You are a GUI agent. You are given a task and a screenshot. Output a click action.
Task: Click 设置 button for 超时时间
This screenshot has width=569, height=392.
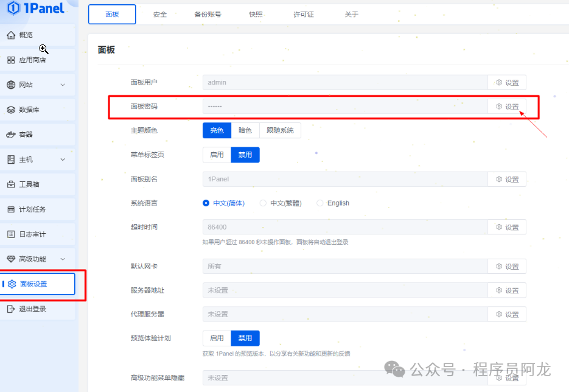pos(507,227)
